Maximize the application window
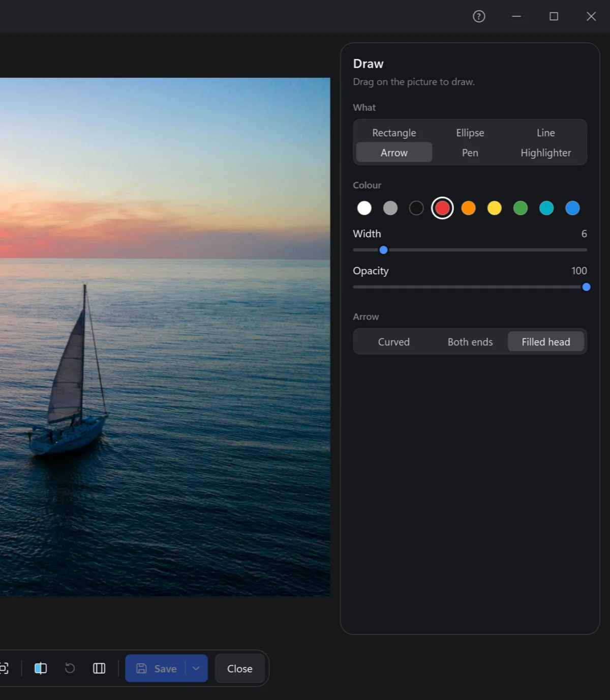This screenshot has width=610, height=700. pos(554,16)
